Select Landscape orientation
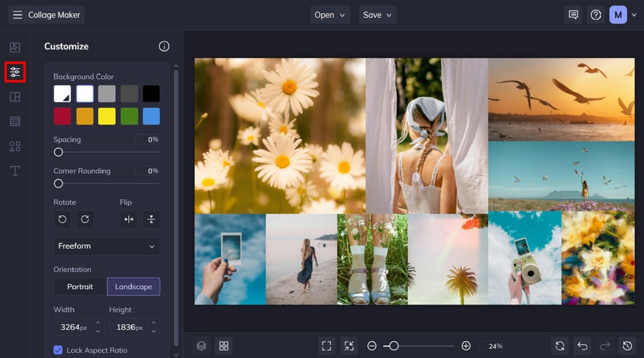 coord(134,286)
